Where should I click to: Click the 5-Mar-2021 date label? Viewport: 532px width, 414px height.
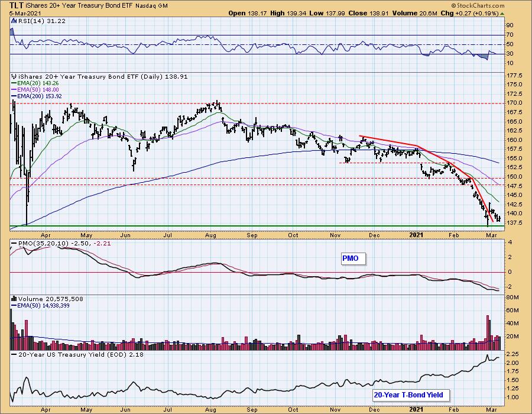click(25, 14)
